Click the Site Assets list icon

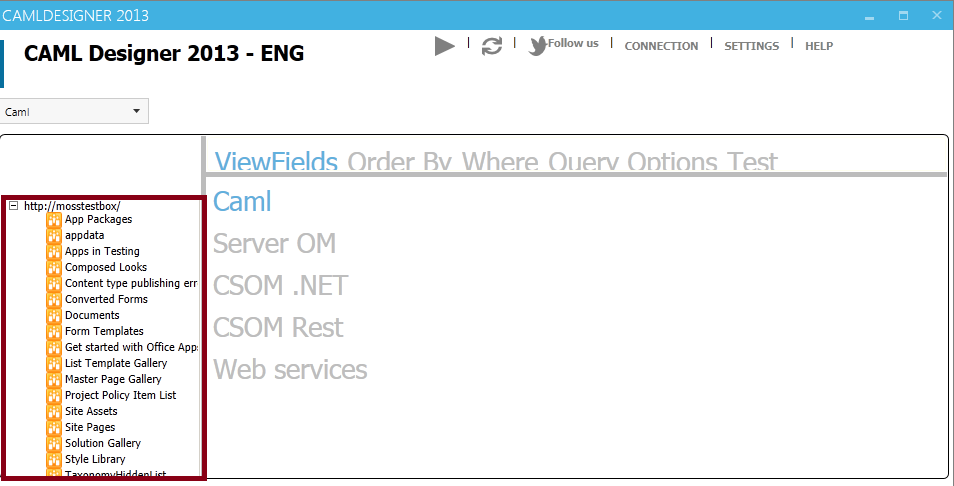(x=54, y=411)
